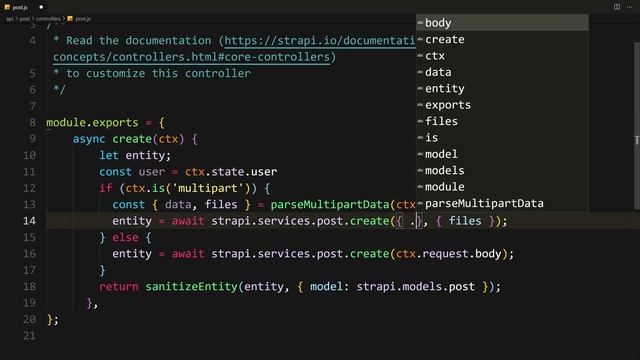This screenshot has width=640, height=360.
Task: Click 'ctx.request.body' on line 16
Action: 449,254
